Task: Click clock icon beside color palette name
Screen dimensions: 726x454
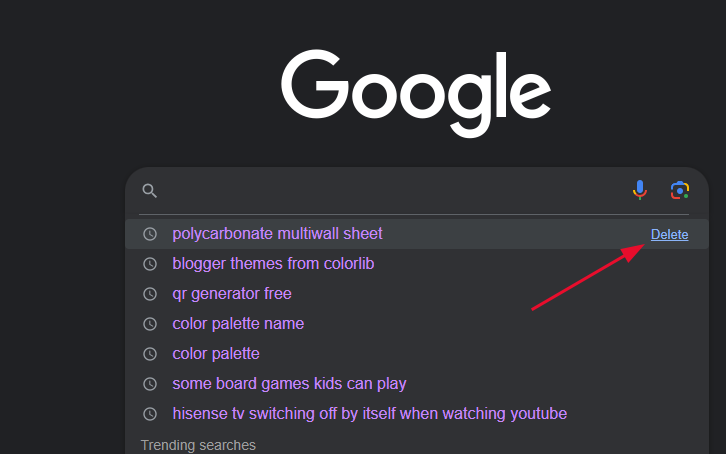Action: click(150, 324)
